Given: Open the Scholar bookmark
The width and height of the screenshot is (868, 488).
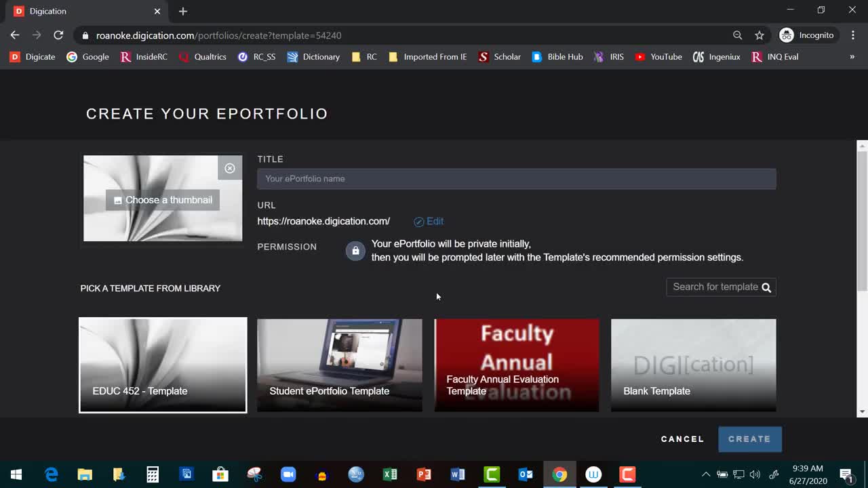Looking at the screenshot, I should pyautogui.click(x=500, y=57).
